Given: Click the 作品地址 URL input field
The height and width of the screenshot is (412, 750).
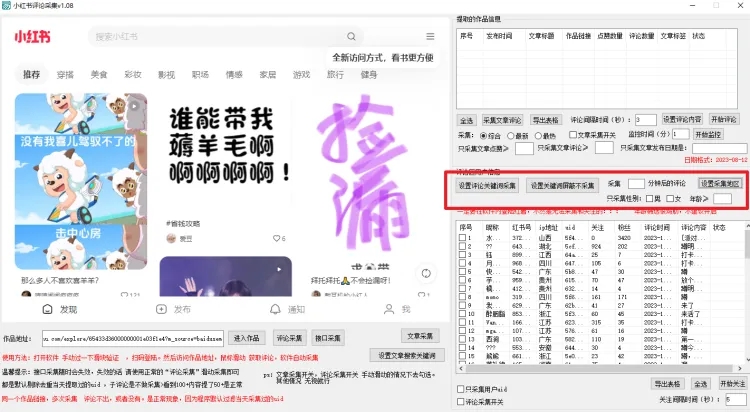Looking at the screenshot, I should 132,338.
